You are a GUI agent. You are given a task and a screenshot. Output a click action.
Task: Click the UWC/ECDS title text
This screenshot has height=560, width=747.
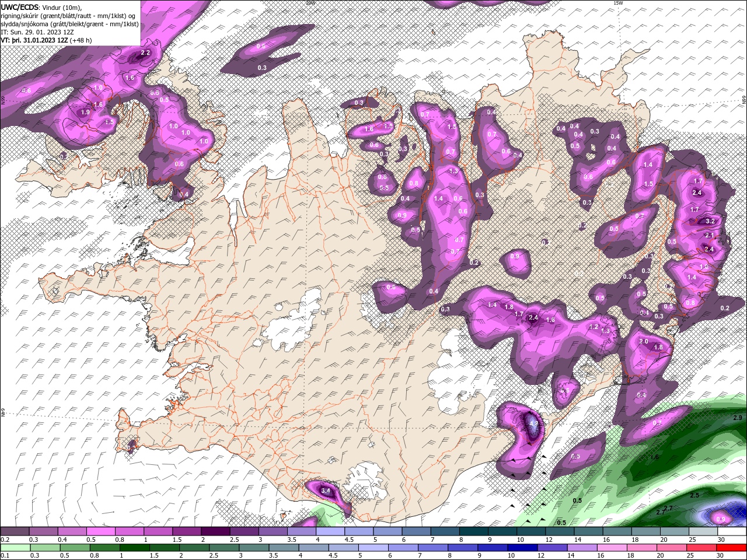[20, 7]
